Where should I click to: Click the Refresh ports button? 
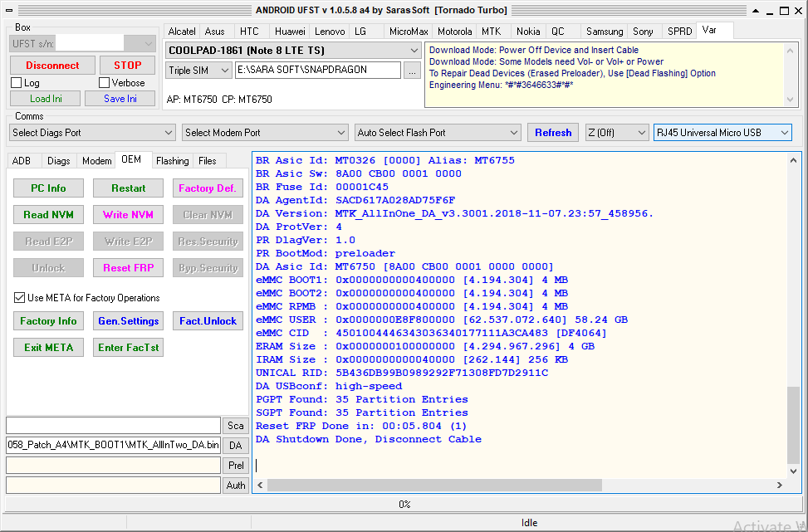point(553,132)
